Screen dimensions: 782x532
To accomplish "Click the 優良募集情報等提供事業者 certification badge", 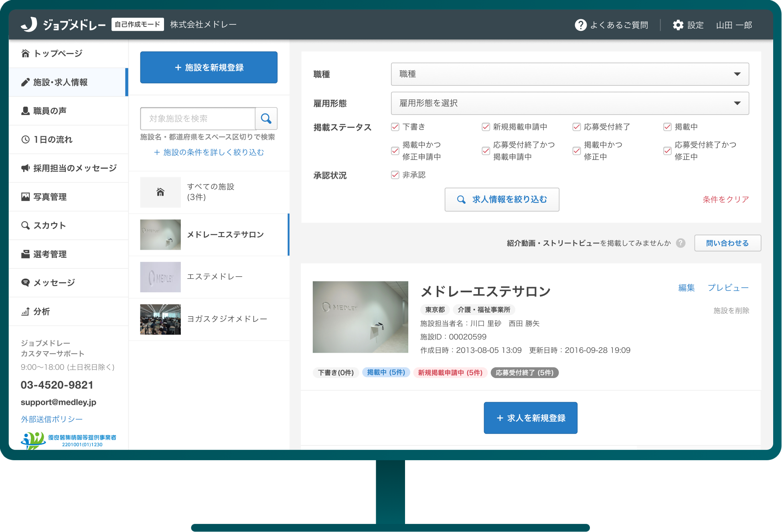I will (69, 440).
